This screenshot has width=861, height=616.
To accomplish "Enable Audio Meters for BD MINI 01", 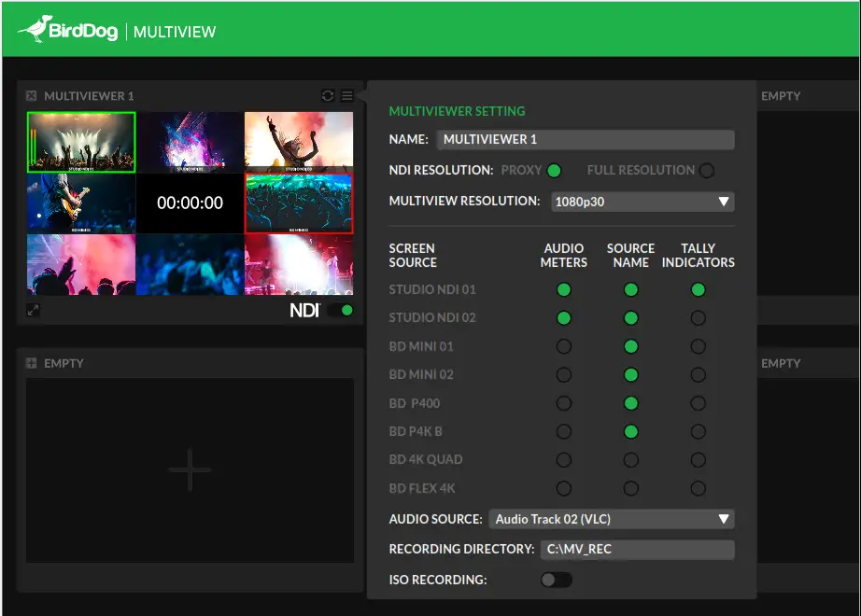I will [x=563, y=346].
